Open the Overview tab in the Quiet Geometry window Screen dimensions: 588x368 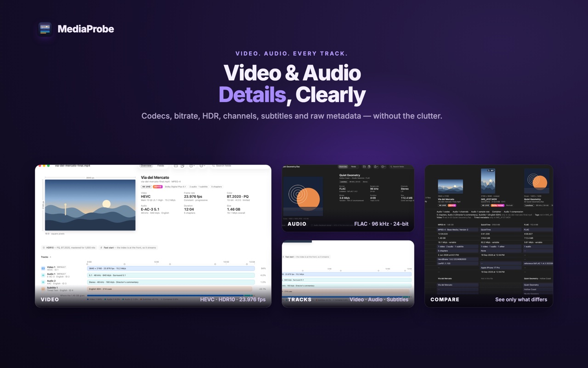(x=343, y=167)
